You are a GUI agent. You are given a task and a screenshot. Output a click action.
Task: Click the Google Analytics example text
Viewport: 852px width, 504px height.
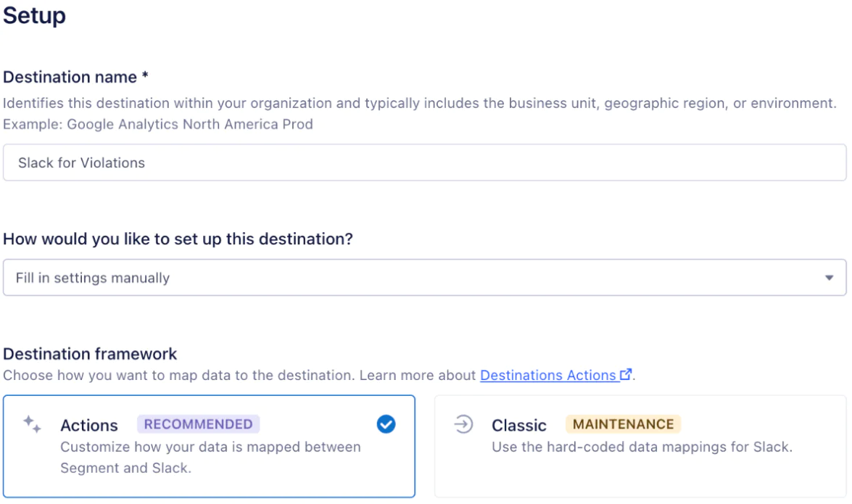coord(158,124)
